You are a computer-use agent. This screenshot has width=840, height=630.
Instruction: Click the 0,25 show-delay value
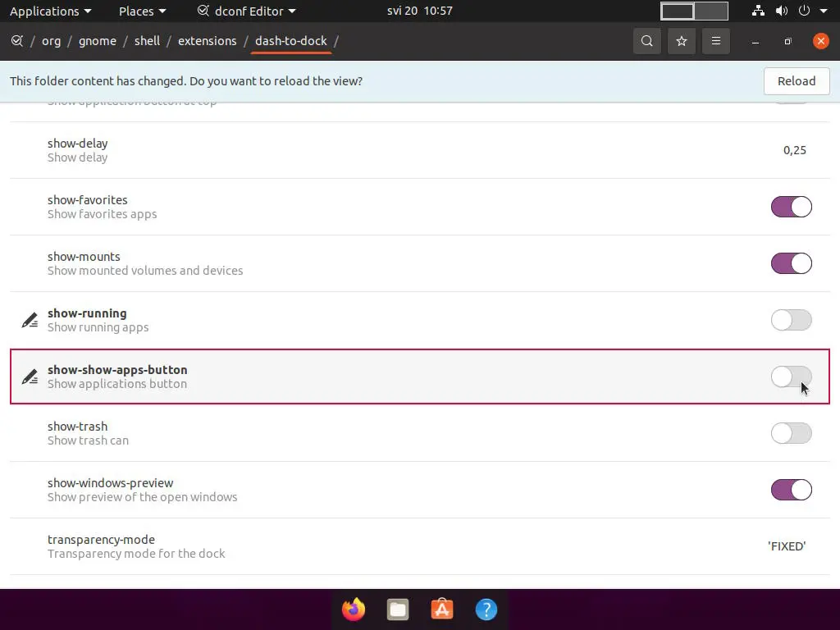(794, 150)
